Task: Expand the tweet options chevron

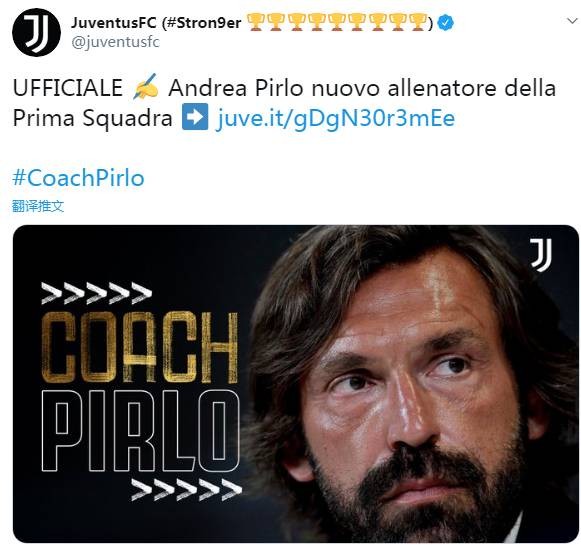Action: tap(572, 21)
